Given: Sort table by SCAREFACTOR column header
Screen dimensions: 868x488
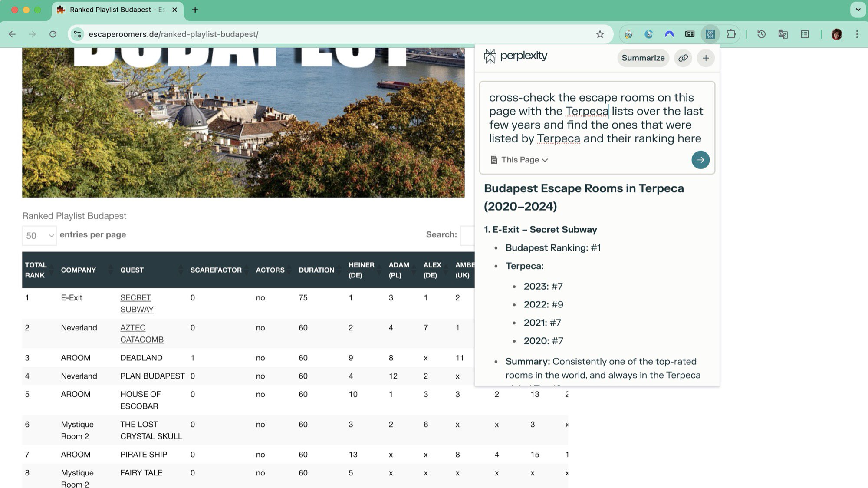Looking at the screenshot, I should coord(216,270).
